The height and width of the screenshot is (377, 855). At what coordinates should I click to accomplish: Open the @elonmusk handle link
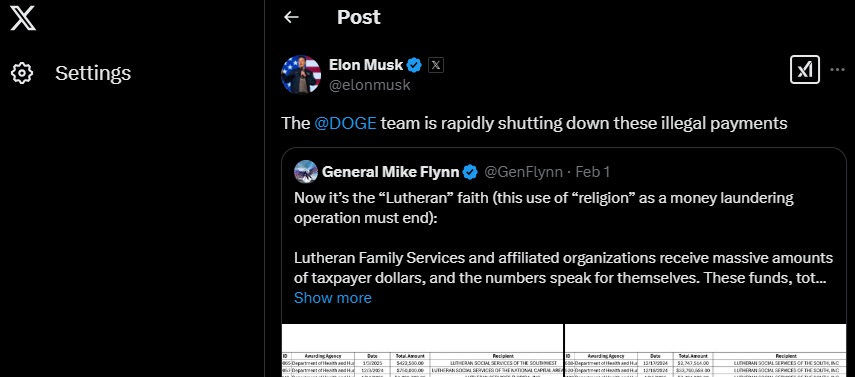(x=370, y=85)
